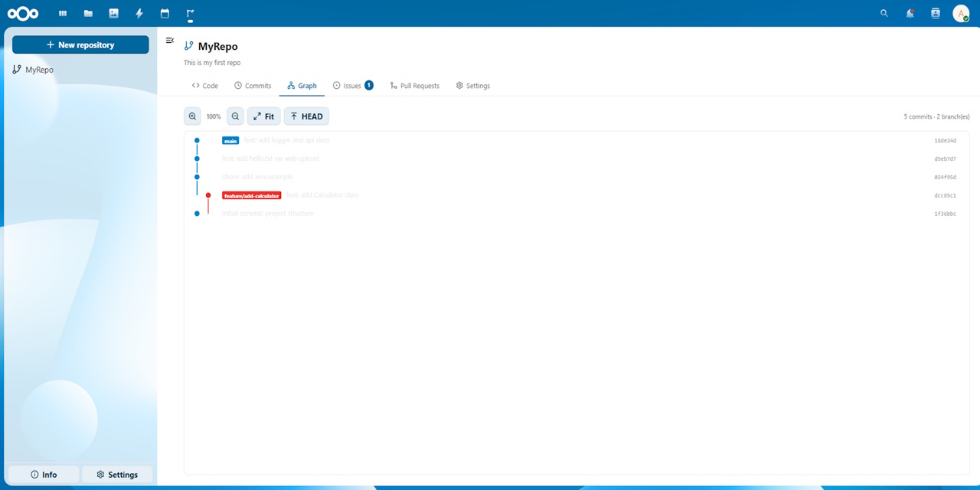Open the Dashboard app icon

[63, 13]
